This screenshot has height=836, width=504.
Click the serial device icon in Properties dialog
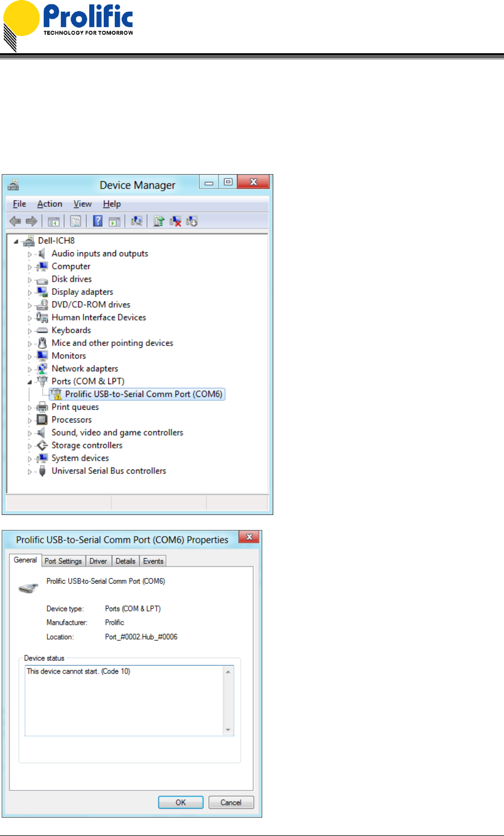[x=28, y=588]
